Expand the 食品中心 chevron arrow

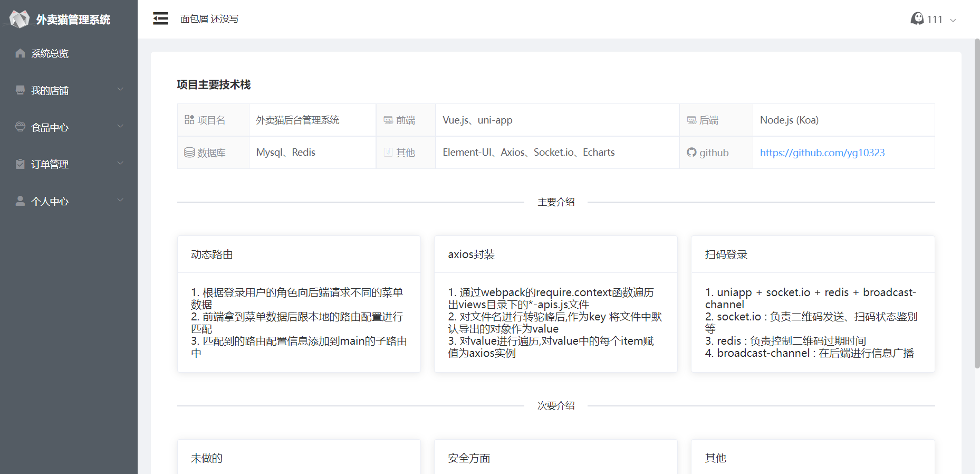pos(120,126)
